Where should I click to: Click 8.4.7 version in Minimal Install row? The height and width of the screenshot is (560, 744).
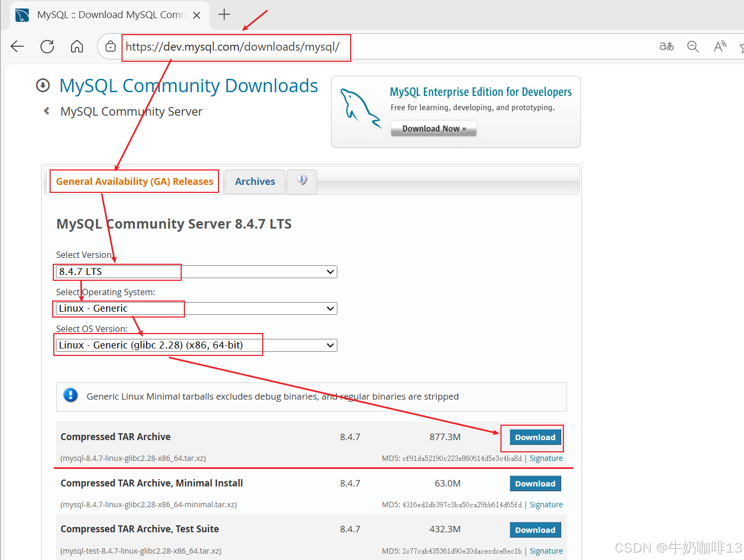tap(350, 484)
